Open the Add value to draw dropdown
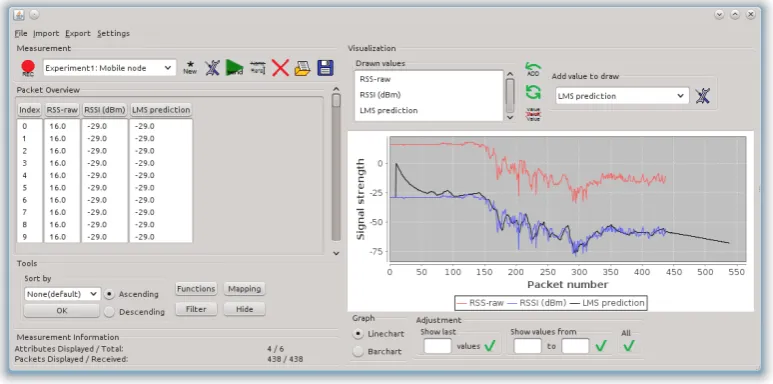Image resolution: width=773 pixels, height=384 pixels. [622, 96]
